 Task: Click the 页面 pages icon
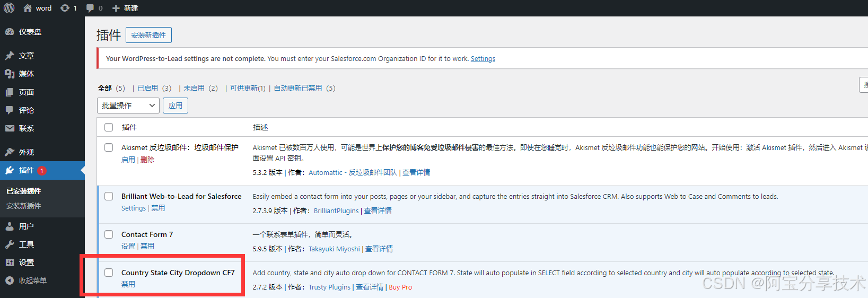tap(10, 92)
